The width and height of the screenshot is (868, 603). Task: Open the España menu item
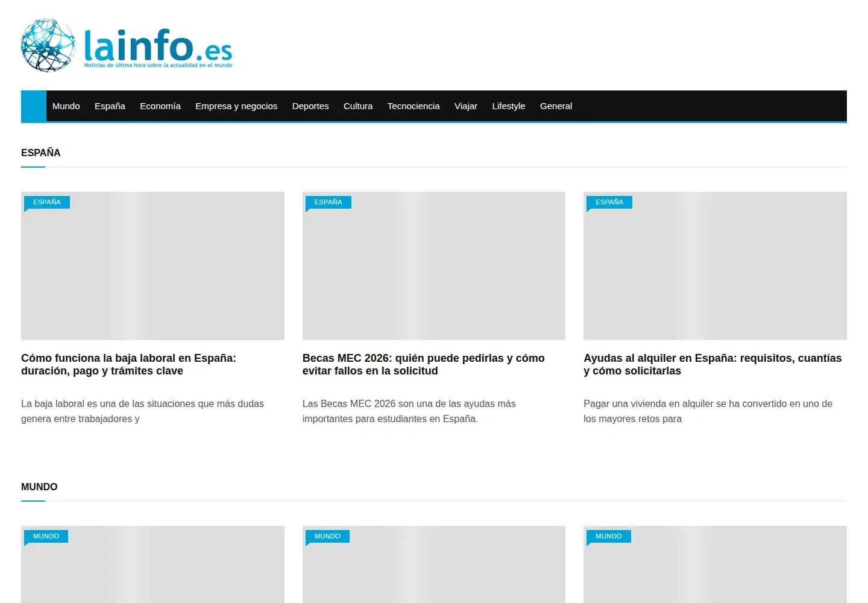pyautogui.click(x=110, y=106)
